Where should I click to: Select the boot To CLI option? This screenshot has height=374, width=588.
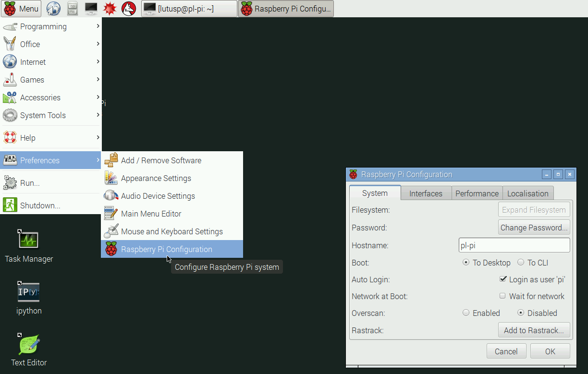pyautogui.click(x=533, y=263)
